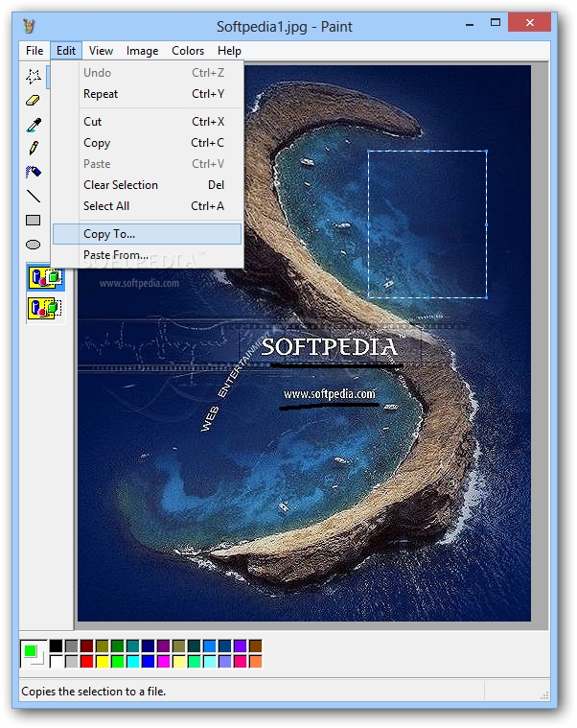Choose Select All from the Edit menu
This screenshot has width=577, height=728.
tap(147, 205)
